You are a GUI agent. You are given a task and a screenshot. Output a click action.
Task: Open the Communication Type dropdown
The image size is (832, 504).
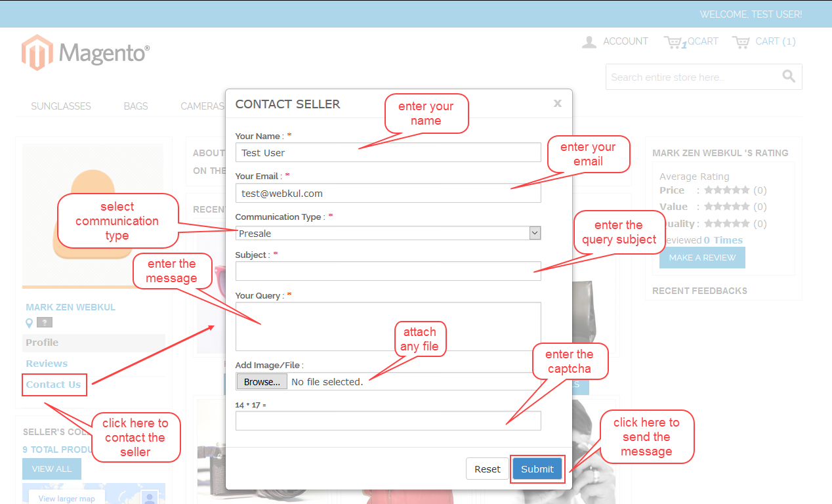pyautogui.click(x=388, y=233)
